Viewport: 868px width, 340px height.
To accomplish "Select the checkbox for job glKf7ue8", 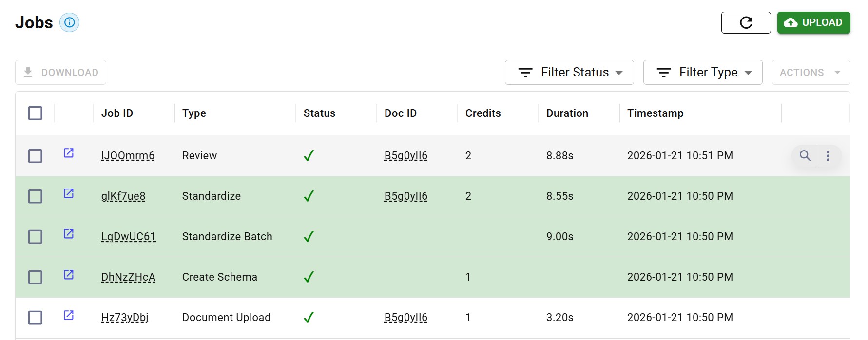I will 35,196.
